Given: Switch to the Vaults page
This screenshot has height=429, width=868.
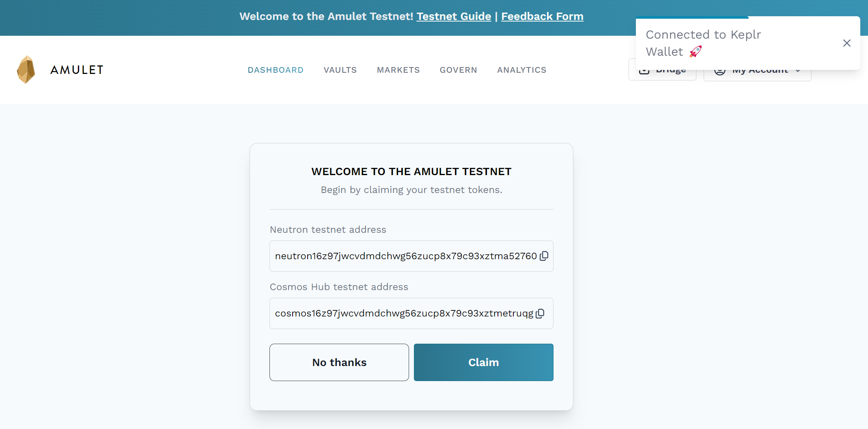Looking at the screenshot, I should click(x=340, y=70).
